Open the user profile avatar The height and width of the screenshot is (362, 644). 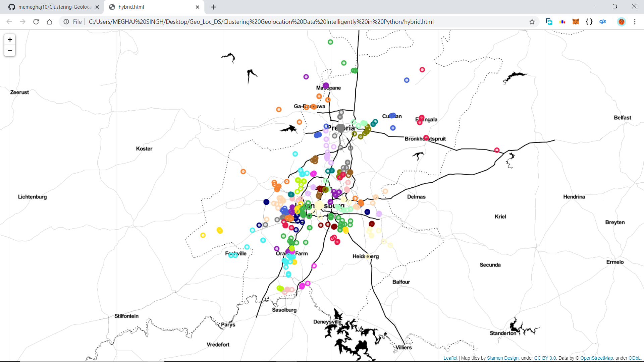pos(621,22)
